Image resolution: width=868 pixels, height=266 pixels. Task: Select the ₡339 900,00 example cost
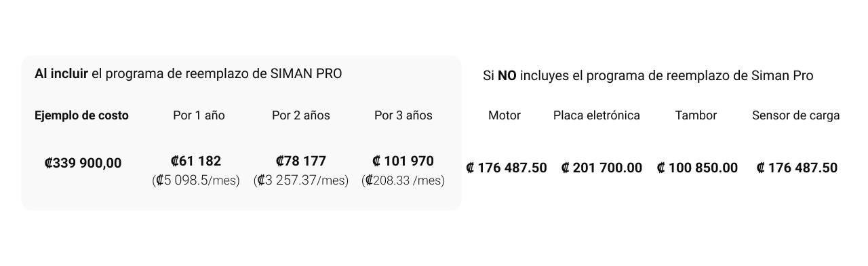tap(83, 163)
